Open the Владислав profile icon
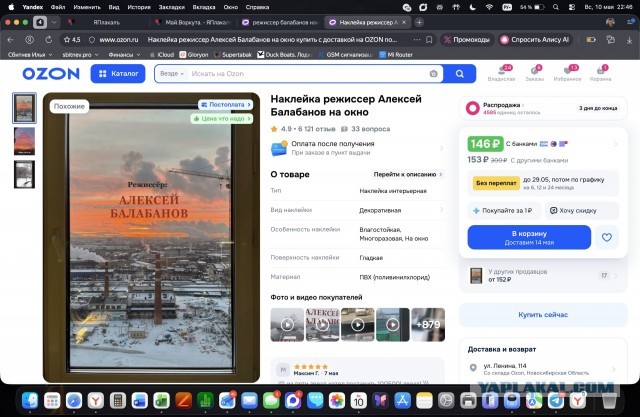 click(x=502, y=73)
